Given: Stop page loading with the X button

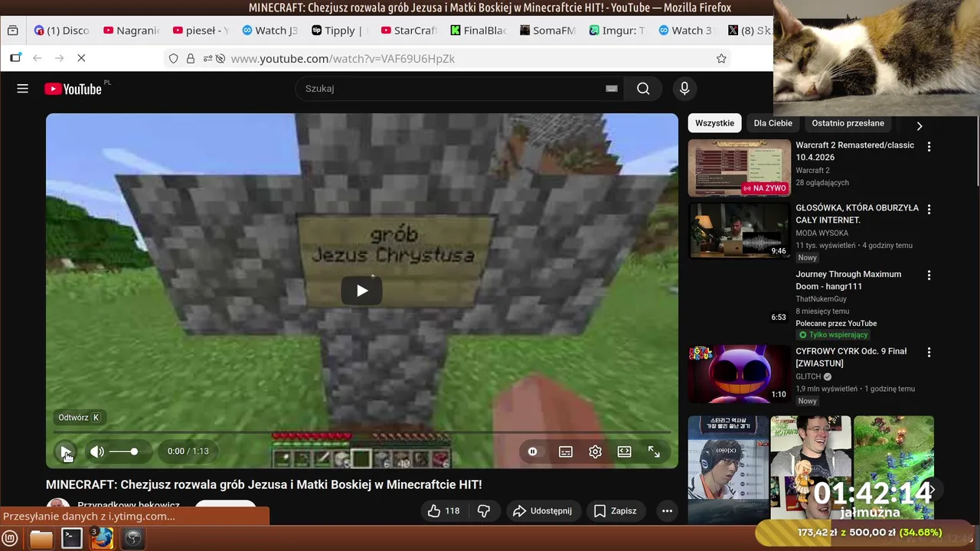Looking at the screenshot, I should [81, 58].
